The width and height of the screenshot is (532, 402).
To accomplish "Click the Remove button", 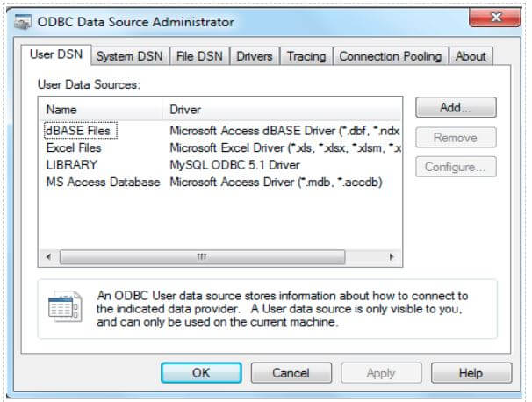I will coord(456,138).
